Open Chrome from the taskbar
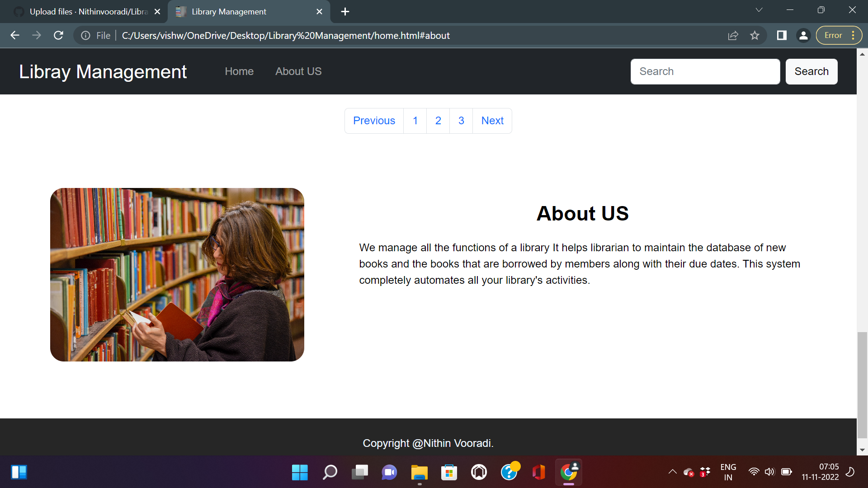868x488 pixels. point(569,473)
